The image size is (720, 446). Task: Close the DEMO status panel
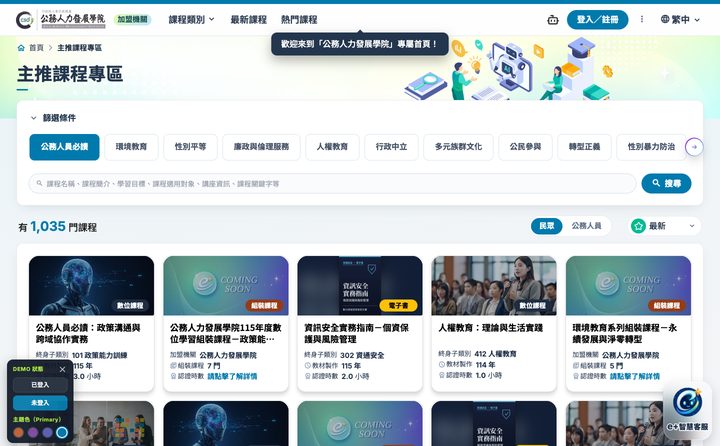tap(62, 369)
